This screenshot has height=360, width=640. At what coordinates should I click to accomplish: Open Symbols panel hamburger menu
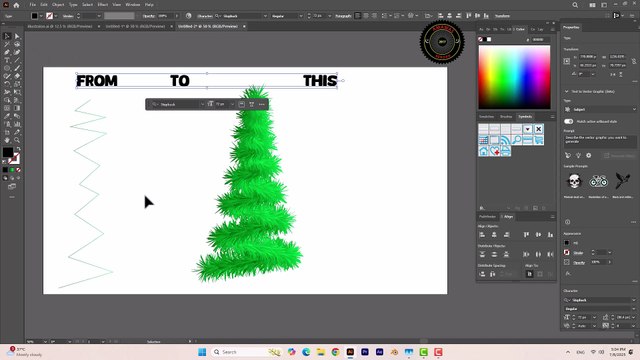[x=552, y=117]
